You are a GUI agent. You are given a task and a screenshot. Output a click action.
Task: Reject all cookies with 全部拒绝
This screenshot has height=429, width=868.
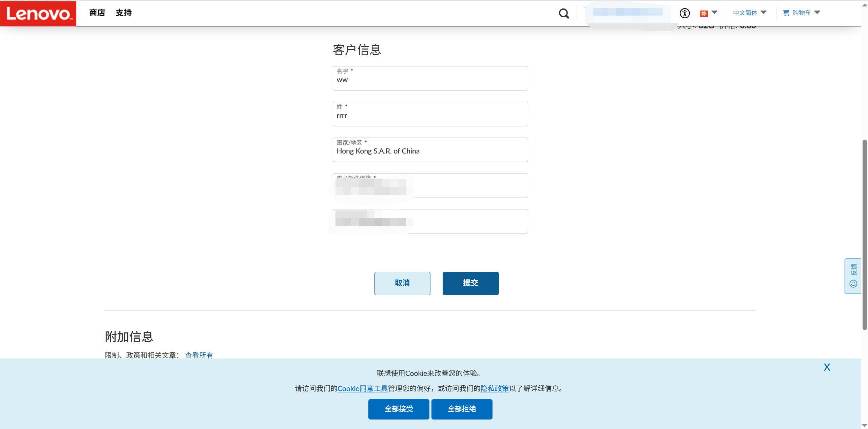[x=462, y=409]
